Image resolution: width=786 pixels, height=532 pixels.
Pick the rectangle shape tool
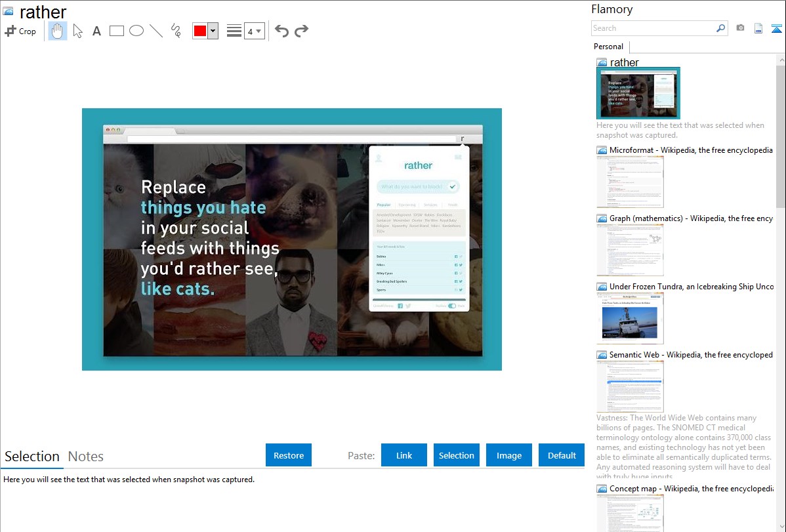117,31
